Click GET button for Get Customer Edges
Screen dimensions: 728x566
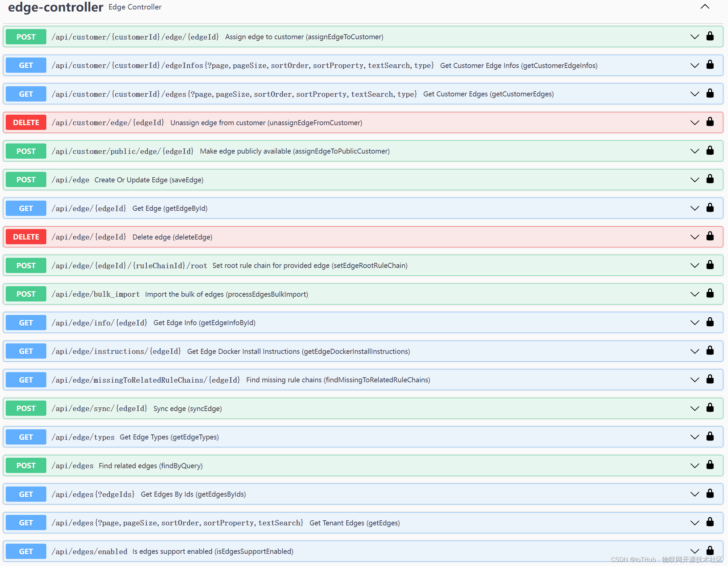(x=26, y=94)
